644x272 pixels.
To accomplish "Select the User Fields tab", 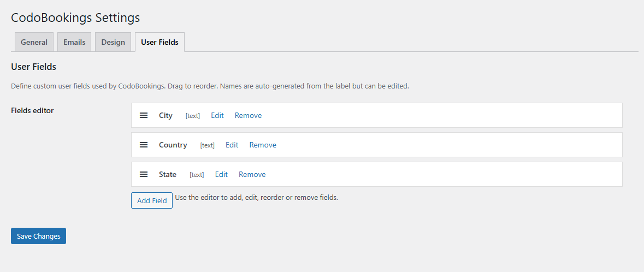I will pos(159,42).
